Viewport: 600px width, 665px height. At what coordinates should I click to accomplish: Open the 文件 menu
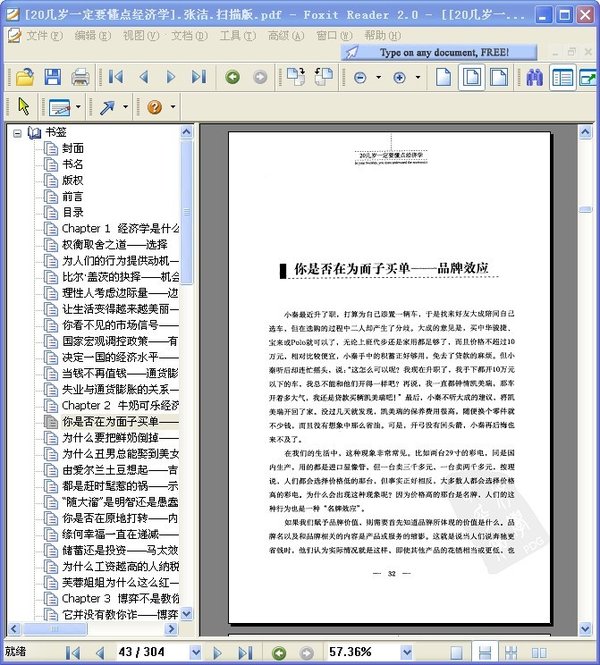point(44,36)
